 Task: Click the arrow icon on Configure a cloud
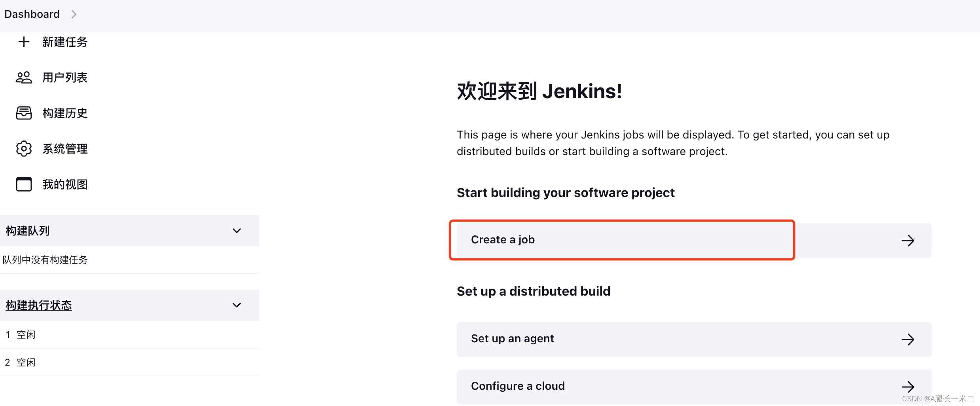[908, 387]
